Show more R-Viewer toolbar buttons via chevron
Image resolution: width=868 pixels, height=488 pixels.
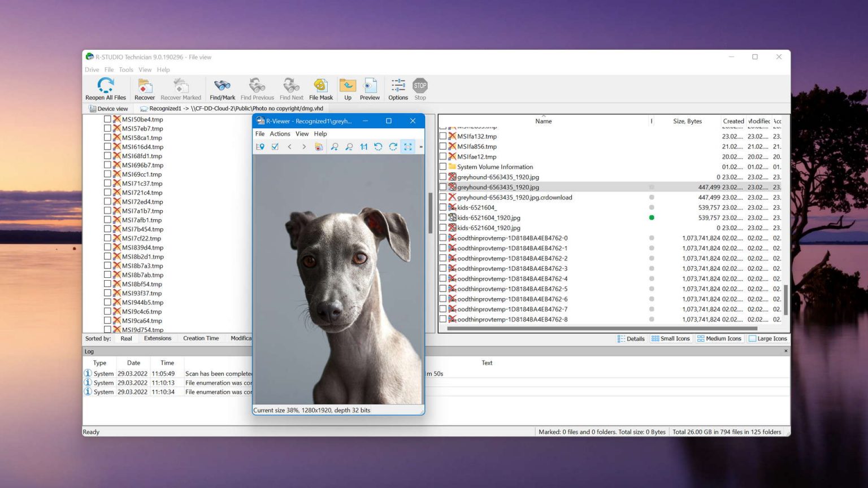click(420, 147)
